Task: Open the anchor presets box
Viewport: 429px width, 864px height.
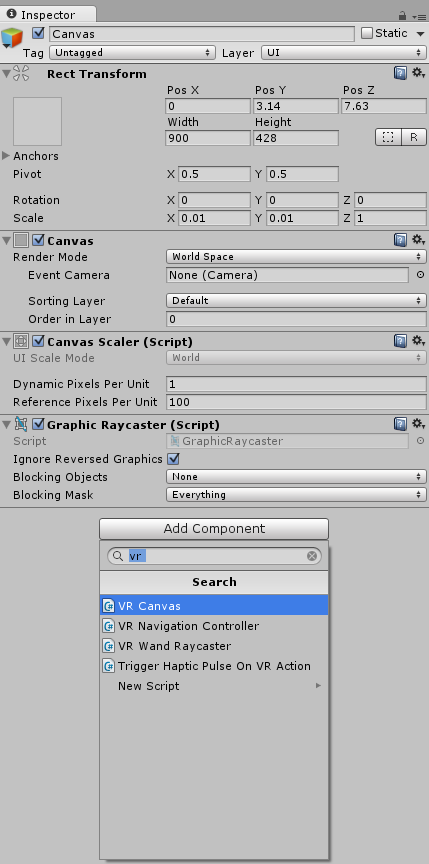Action: [37, 121]
